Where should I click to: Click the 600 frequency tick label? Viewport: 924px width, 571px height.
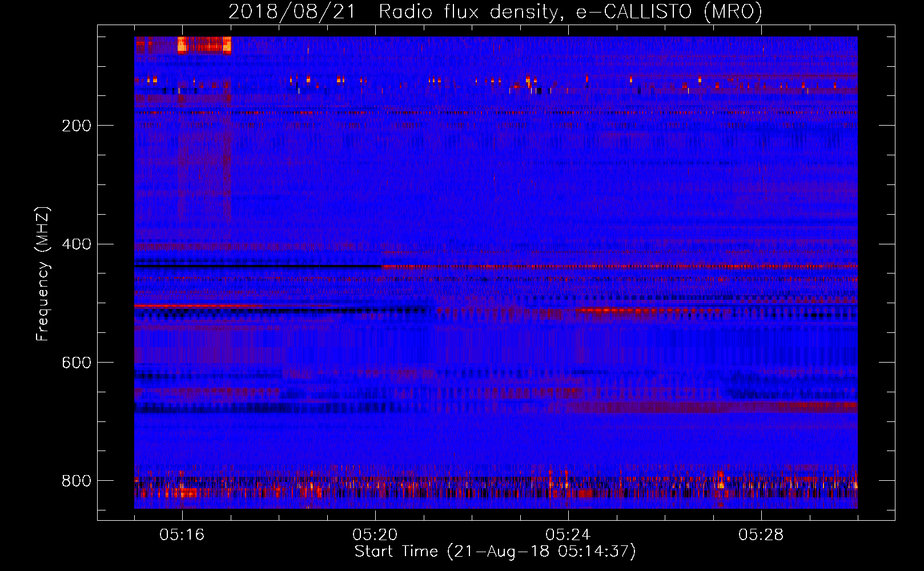coord(77,363)
